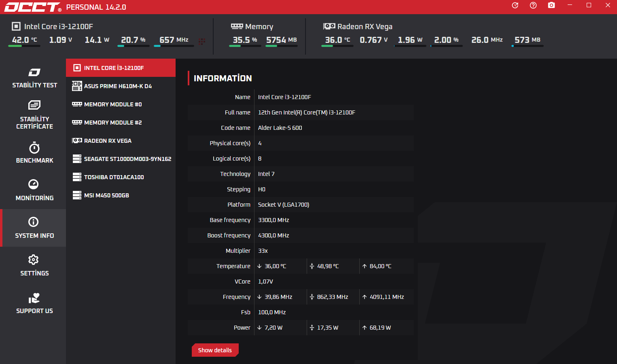Click the MSI M450 drive icon

tap(77, 195)
